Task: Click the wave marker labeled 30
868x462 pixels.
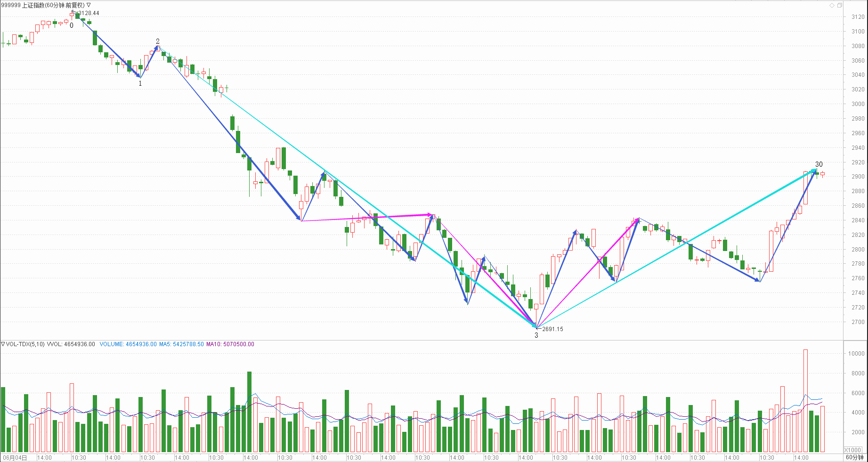Action: 819,164
